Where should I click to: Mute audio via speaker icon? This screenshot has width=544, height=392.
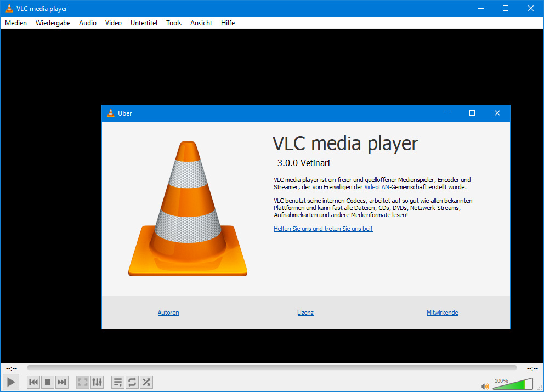pos(485,386)
